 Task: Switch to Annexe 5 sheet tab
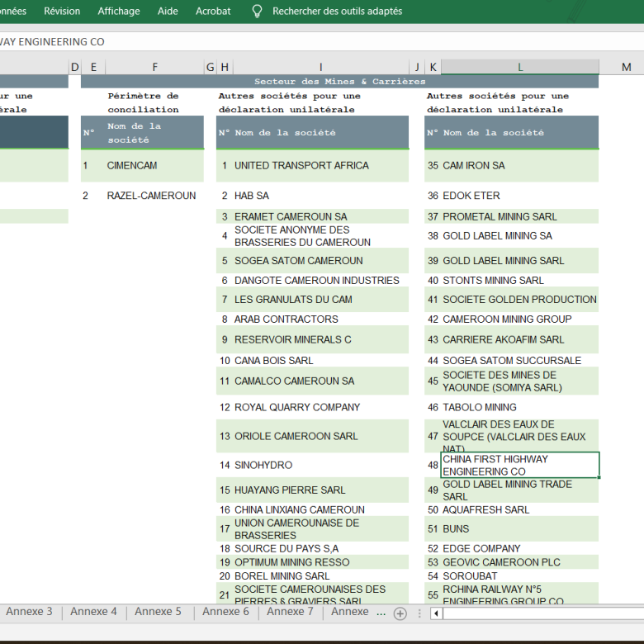[x=159, y=612]
